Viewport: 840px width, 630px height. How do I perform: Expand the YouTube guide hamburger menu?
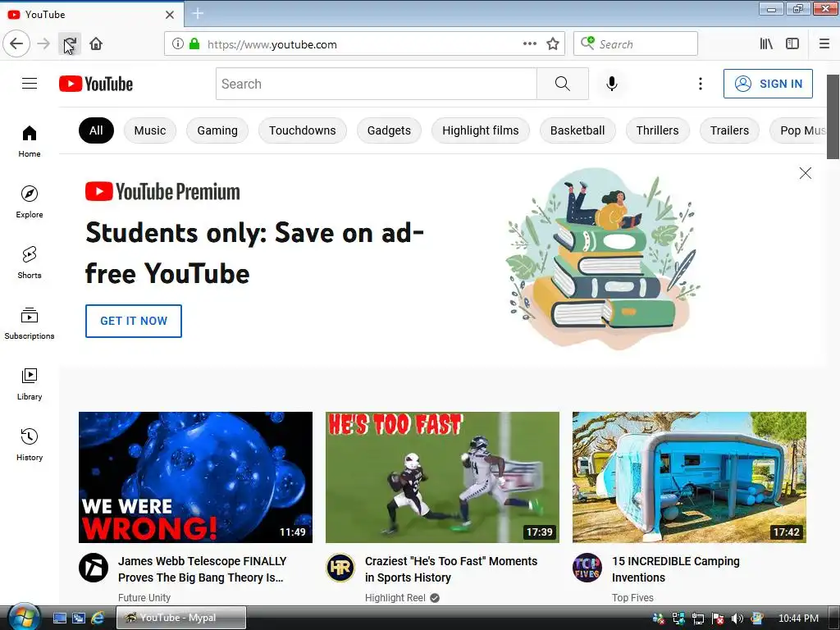coord(30,84)
